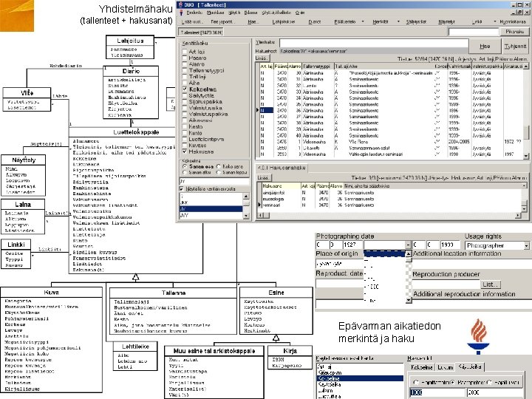This screenshot has width=532, height=399.
Task: Open the Muokkaa menu
Action: click(x=216, y=13)
